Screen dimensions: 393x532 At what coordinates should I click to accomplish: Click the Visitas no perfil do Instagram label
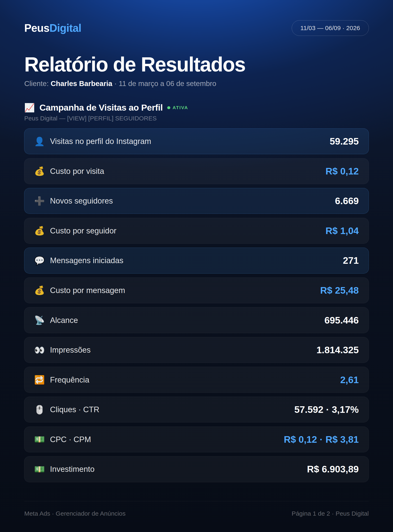[x=100, y=141]
